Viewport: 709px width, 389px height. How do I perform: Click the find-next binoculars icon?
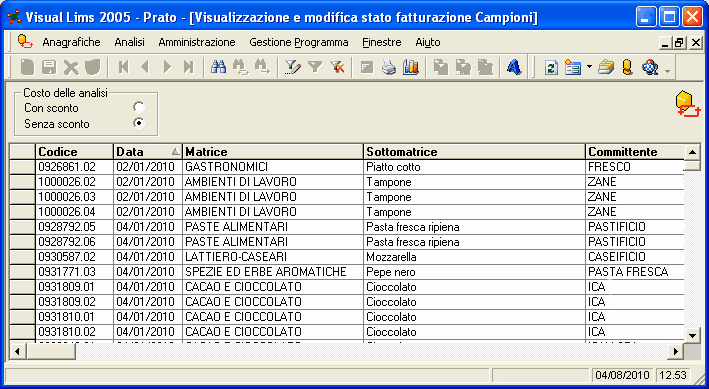[262, 67]
